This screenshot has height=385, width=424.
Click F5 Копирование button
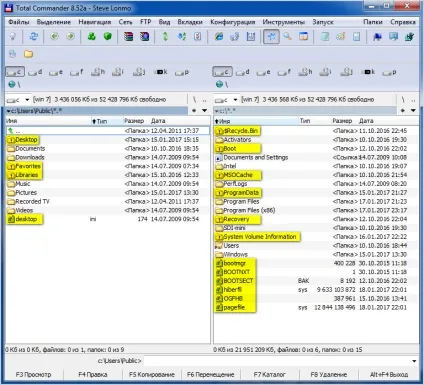pyautogui.click(x=152, y=375)
